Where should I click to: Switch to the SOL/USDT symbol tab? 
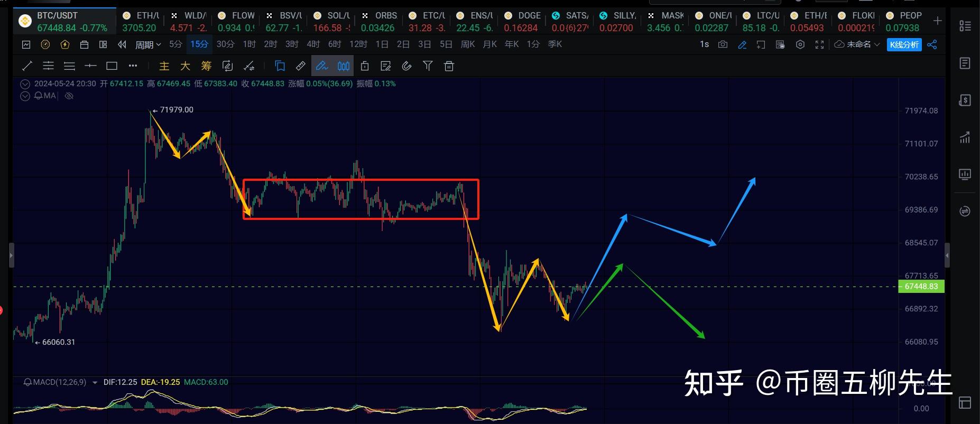(332, 22)
